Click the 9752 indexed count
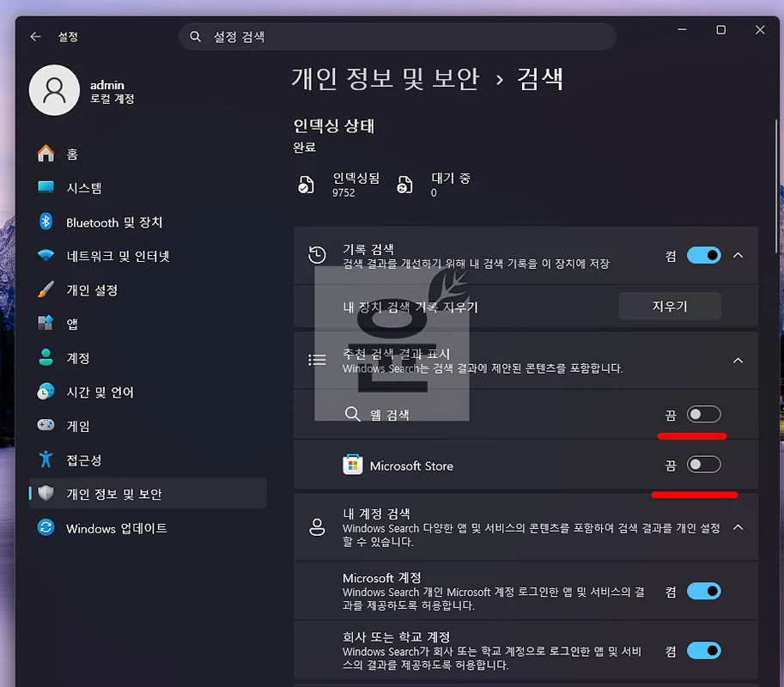Viewport: 784px width, 687px height. (x=343, y=193)
